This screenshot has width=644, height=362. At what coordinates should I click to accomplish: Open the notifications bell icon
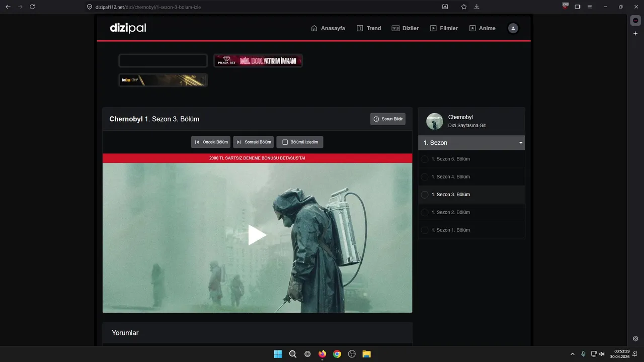tap(635, 354)
